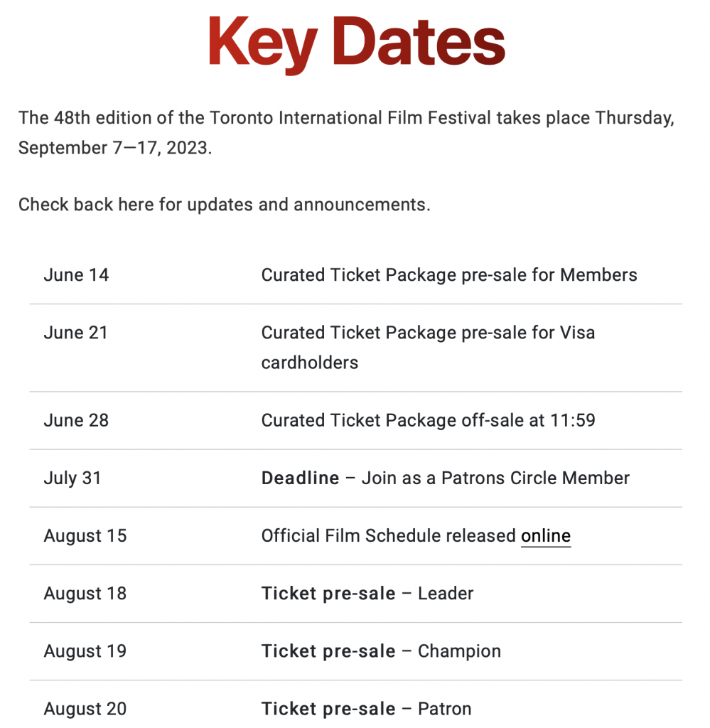This screenshot has width=710, height=728.
Task: Click Join as a Patrons Circle Member
Action: point(495,478)
